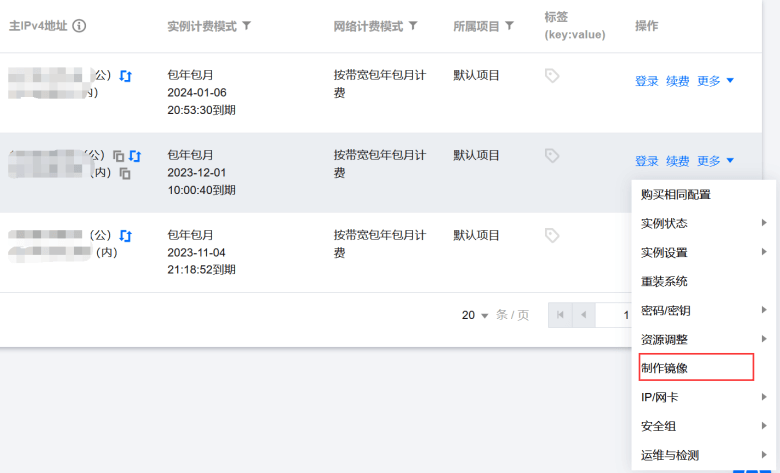
Task: Open the 网络计费模式 filter icon
Action: click(x=413, y=25)
